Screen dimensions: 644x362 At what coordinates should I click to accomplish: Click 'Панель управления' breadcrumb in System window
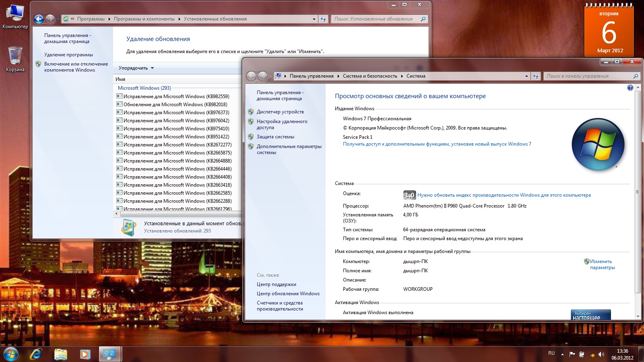click(312, 76)
